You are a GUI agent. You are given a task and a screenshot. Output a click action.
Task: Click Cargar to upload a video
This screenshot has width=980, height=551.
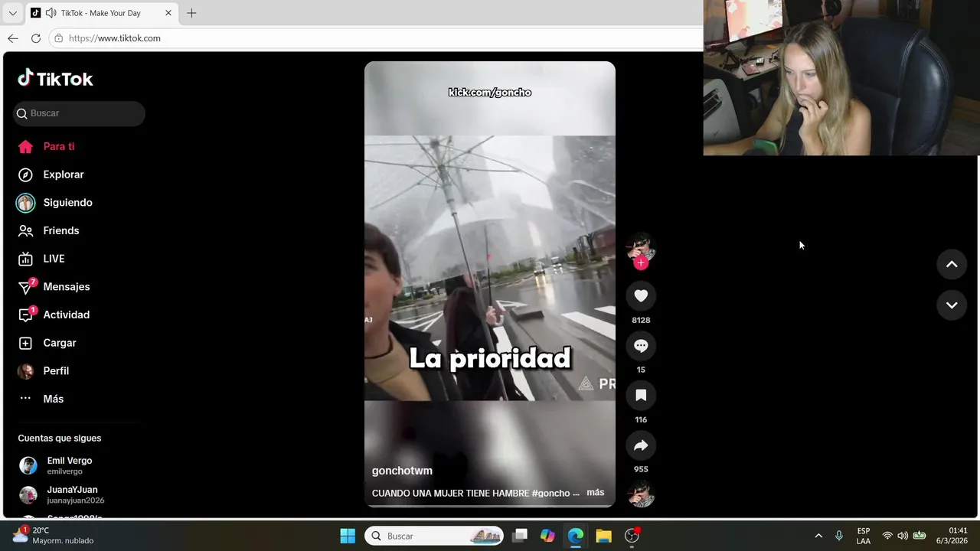(x=47, y=343)
